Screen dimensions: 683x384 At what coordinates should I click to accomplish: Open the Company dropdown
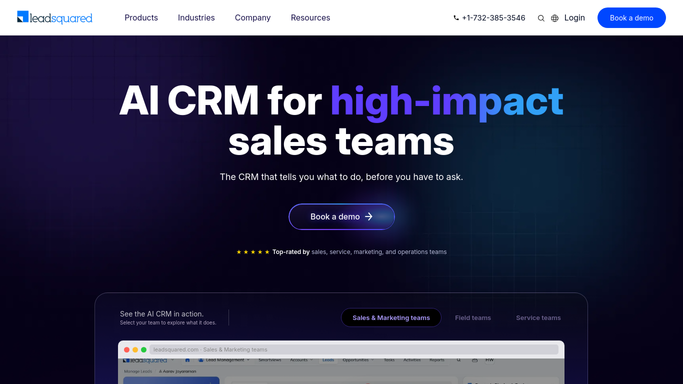253,18
